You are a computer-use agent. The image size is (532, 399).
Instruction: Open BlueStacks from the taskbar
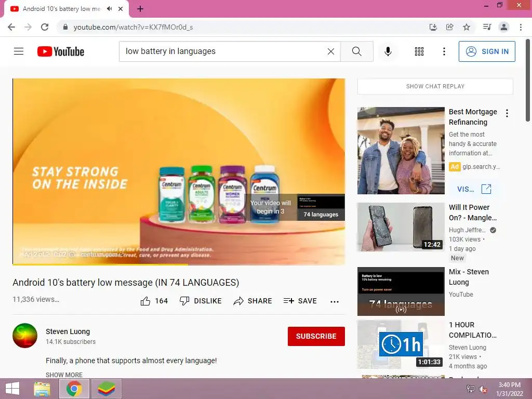point(106,389)
